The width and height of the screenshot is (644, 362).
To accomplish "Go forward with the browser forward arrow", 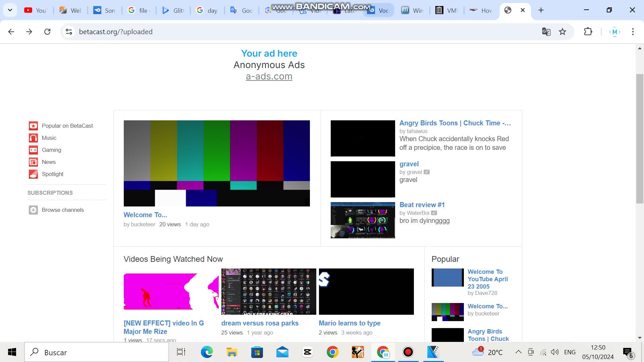I will click(x=29, y=32).
